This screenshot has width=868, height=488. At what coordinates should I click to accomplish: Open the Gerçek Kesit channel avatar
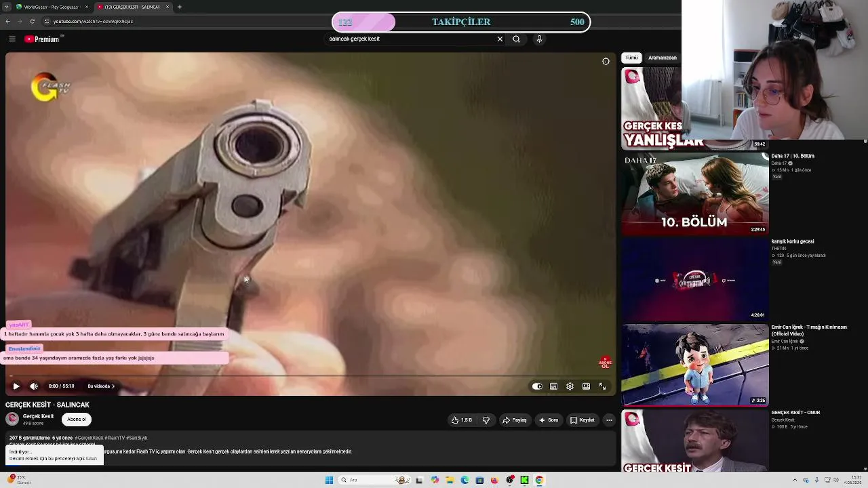coord(12,419)
